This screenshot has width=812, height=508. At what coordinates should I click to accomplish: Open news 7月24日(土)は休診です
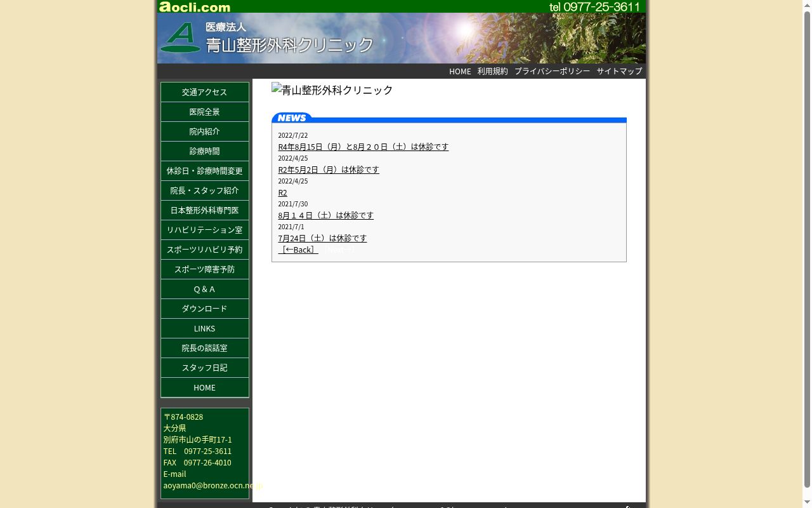(322, 238)
